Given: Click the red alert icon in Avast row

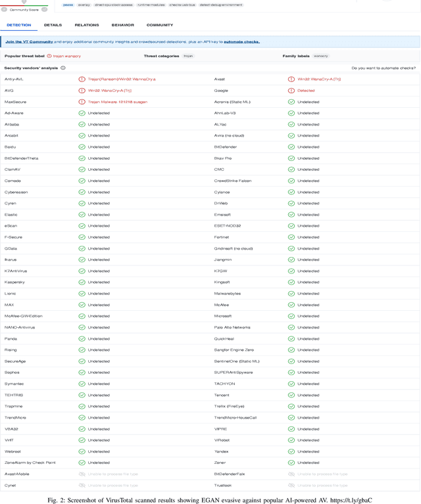Looking at the screenshot, I should [291, 79].
